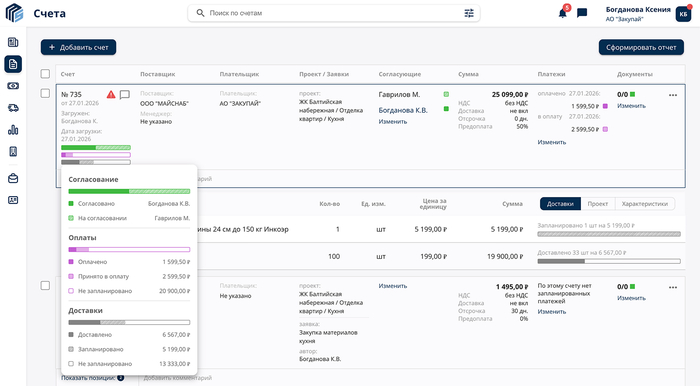Viewport: 700px width, 386px height.
Task: Click Изменить approvers link of second invoice
Action: point(393,286)
